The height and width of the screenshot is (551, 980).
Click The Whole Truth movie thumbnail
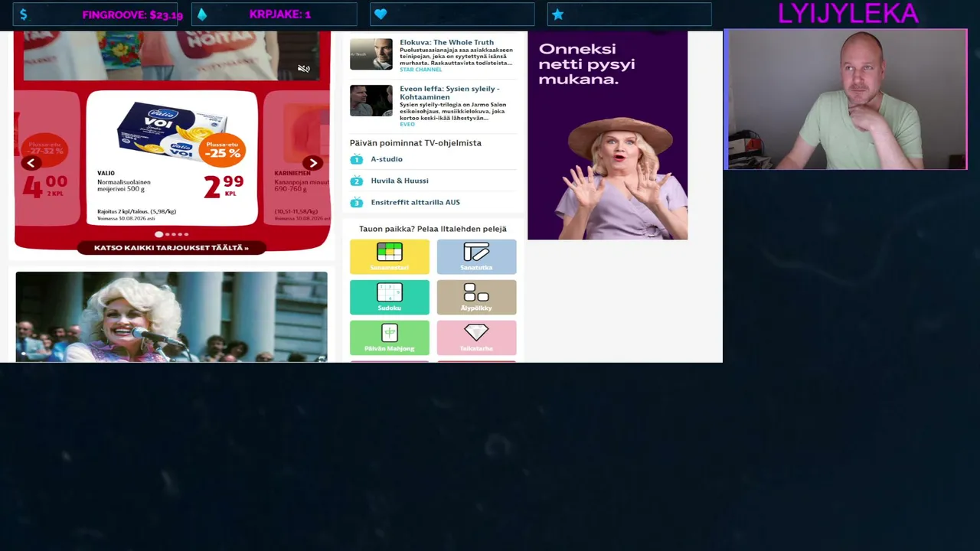coord(371,54)
